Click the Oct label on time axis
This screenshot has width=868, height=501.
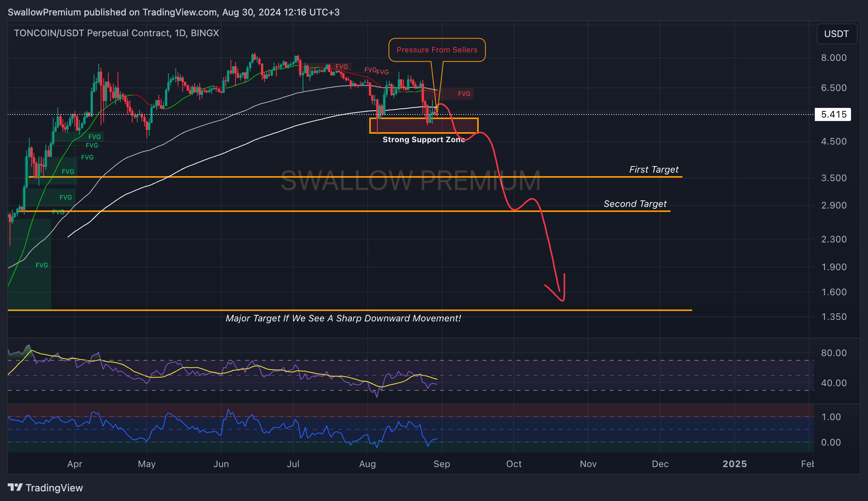[514, 464]
